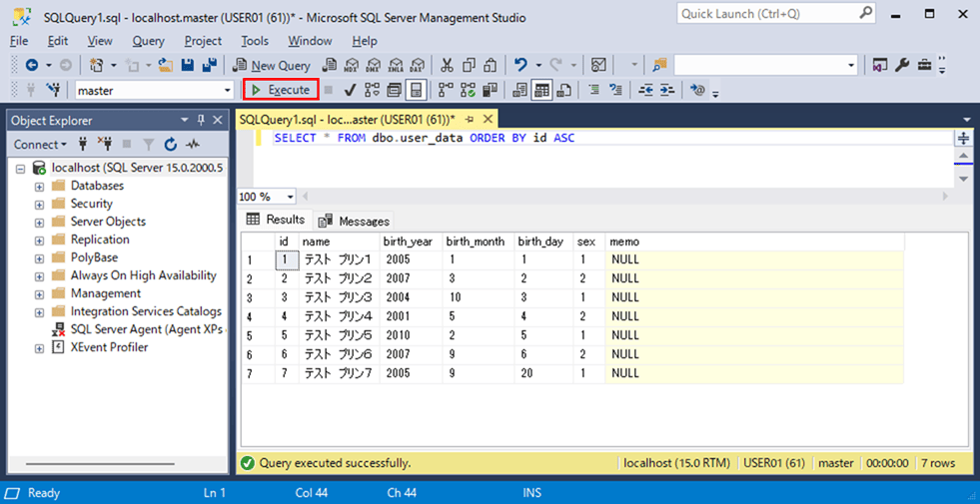This screenshot has height=504, width=980.
Task: Click the Activity Monitor icon in Object Explorer
Action: click(193, 145)
